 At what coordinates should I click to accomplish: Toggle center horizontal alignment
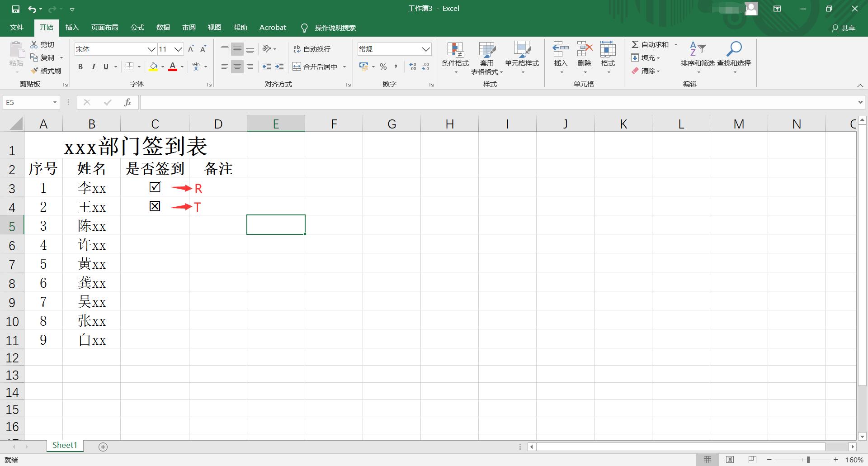[x=237, y=67]
